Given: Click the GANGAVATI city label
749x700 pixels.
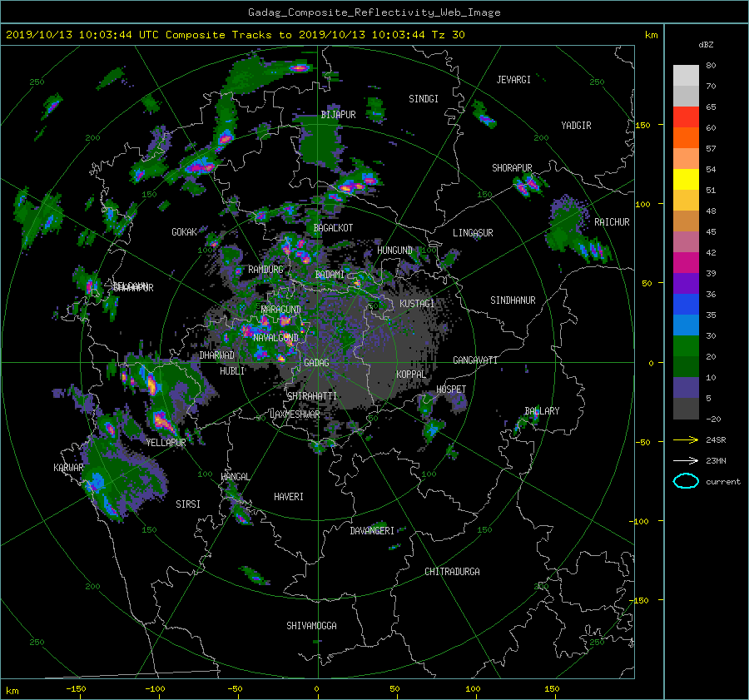Looking at the screenshot, I should pos(475,360).
